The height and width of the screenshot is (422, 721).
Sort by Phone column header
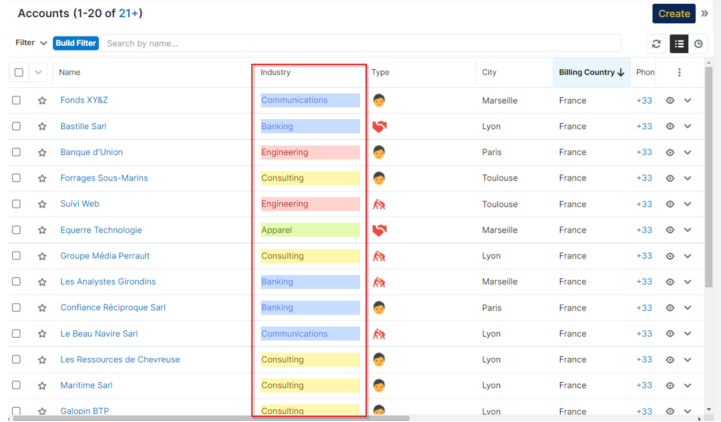(x=645, y=72)
